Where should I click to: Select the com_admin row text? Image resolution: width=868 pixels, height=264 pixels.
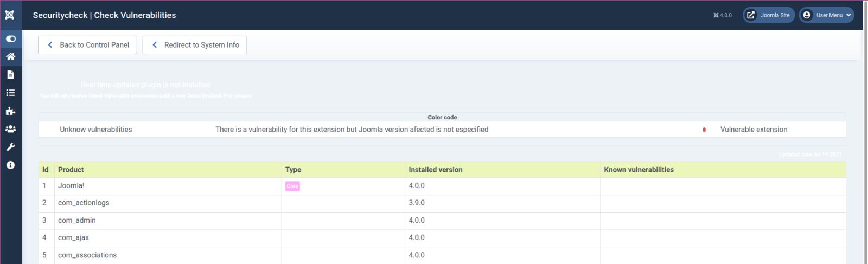click(77, 220)
